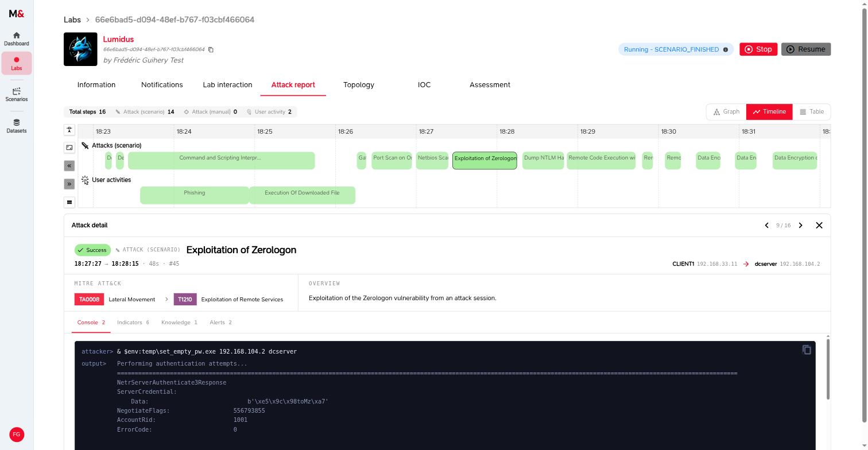868x450 pixels.
Task: Go to Scenarios in the sidebar
Action: coord(17,95)
